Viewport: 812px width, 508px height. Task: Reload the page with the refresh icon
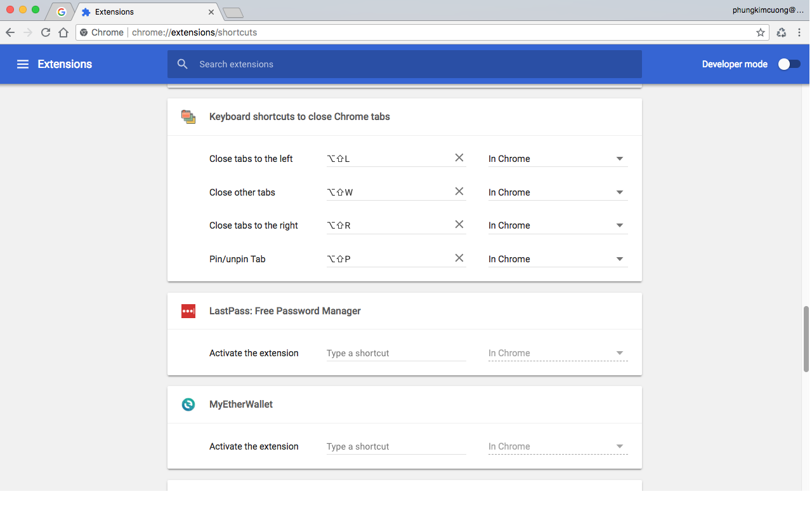coord(46,32)
